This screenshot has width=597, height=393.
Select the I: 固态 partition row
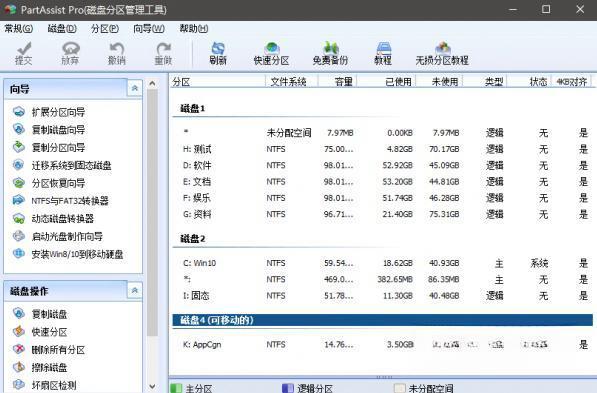click(383, 296)
